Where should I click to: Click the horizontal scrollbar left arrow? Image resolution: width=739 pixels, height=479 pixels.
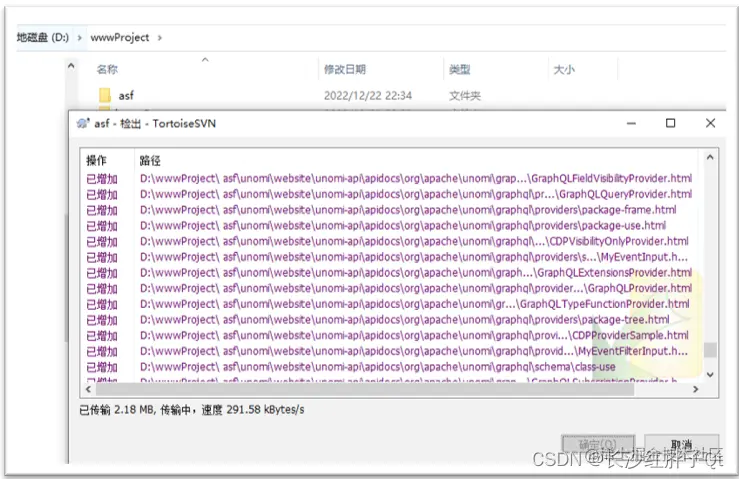(88, 389)
